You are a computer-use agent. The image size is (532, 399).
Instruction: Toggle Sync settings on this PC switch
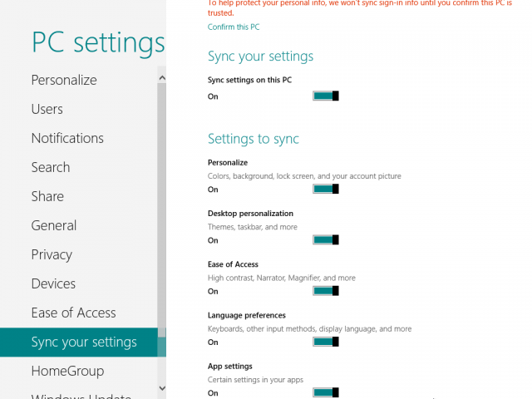pos(325,96)
